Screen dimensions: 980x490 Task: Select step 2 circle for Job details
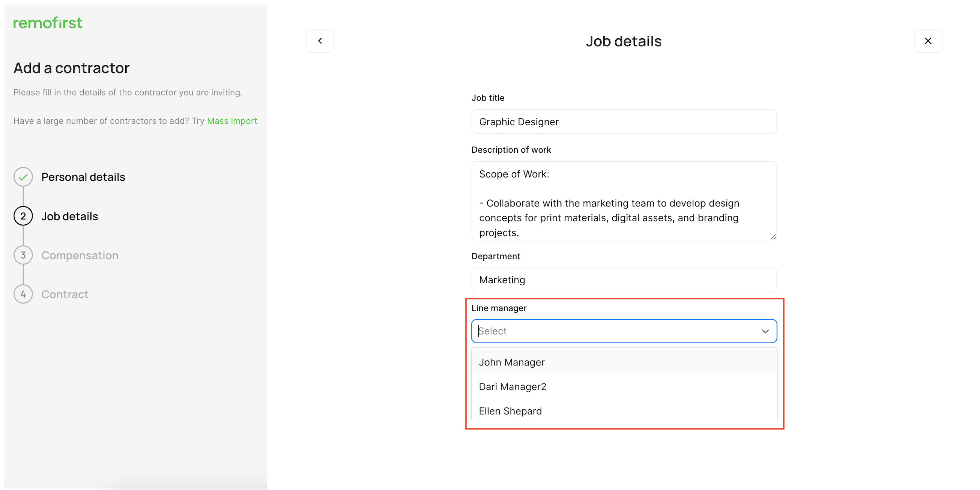click(23, 216)
